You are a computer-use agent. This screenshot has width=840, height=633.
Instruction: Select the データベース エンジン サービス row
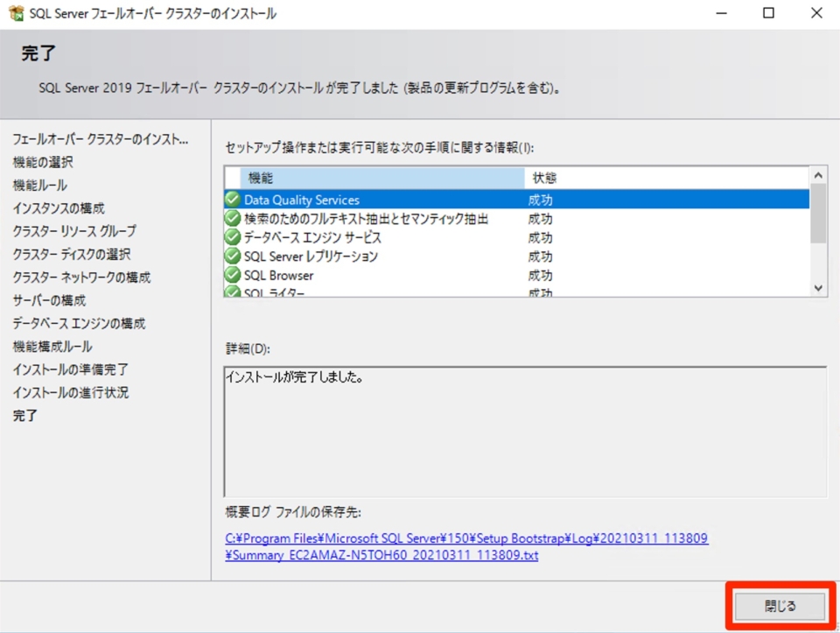517,237
